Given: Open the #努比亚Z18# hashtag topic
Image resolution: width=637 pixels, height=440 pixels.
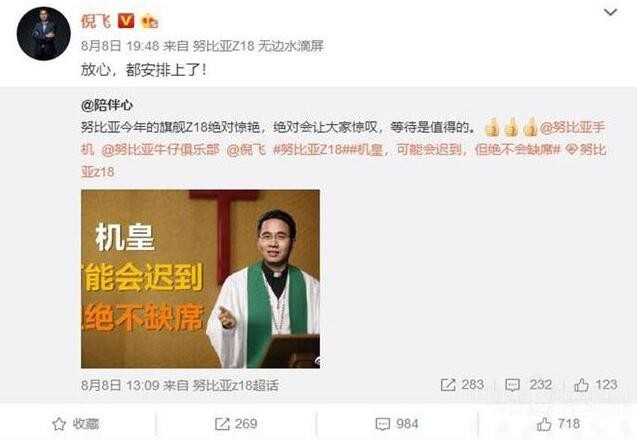Looking at the screenshot, I should click(x=311, y=150).
